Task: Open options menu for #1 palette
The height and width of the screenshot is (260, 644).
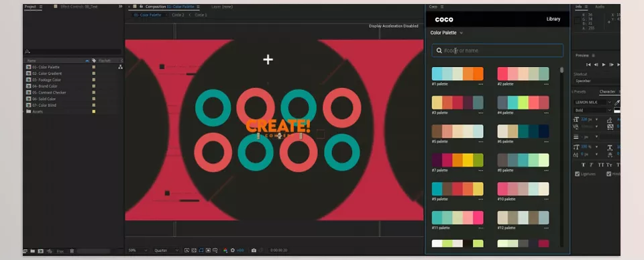Action: [480, 85]
